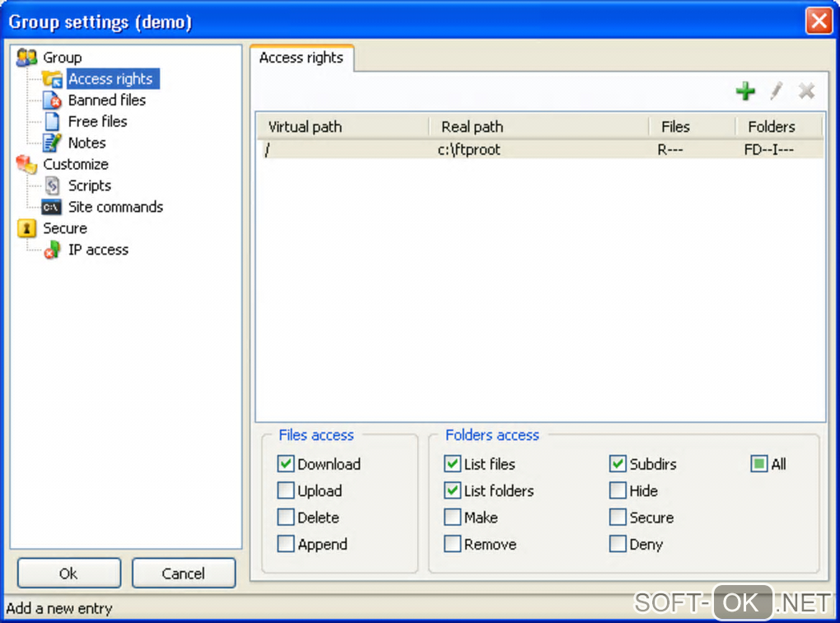Select Customize in the tree
The image size is (840, 623).
point(76,164)
